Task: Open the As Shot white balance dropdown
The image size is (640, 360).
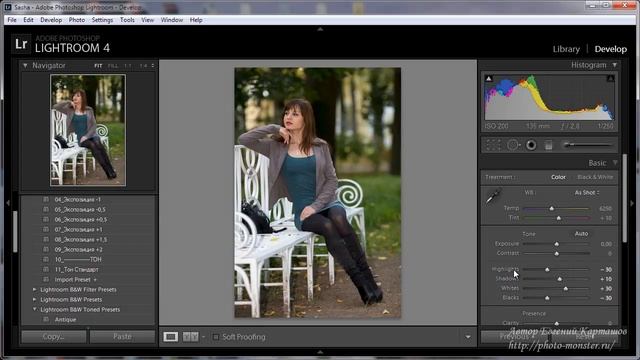Action: [x=587, y=193]
